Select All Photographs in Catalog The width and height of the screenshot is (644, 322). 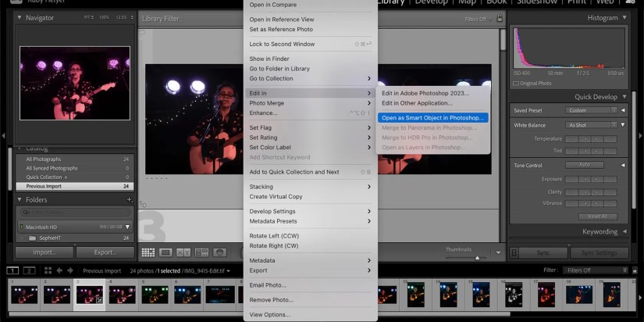pyautogui.click(x=75, y=159)
